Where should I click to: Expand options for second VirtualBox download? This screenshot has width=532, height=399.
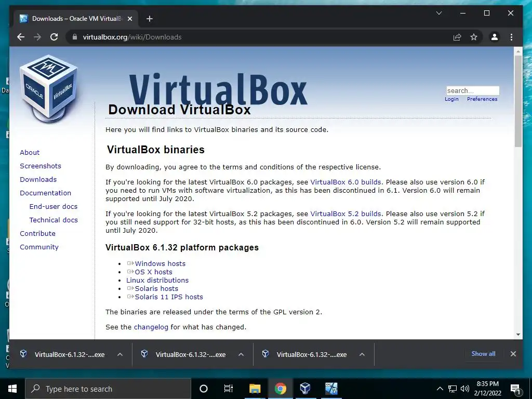click(x=241, y=354)
